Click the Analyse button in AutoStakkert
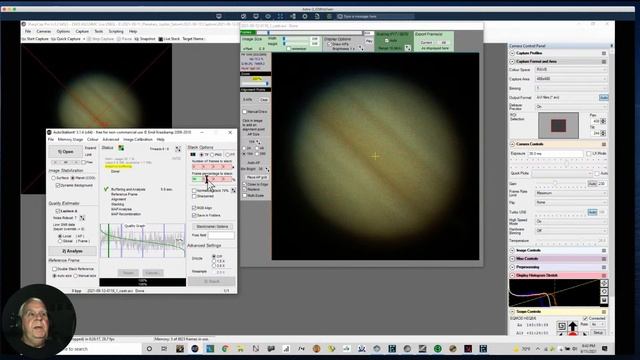 click(x=72, y=251)
